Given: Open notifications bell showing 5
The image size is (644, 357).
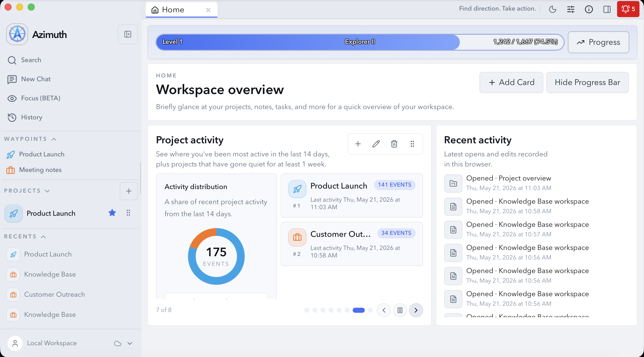Looking at the screenshot, I should coord(628,9).
